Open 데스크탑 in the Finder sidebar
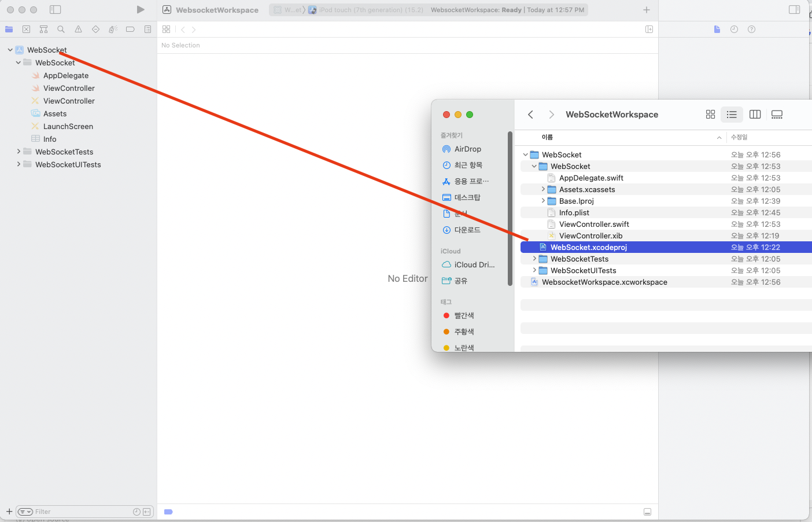The image size is (812, 522). point(467,197)
